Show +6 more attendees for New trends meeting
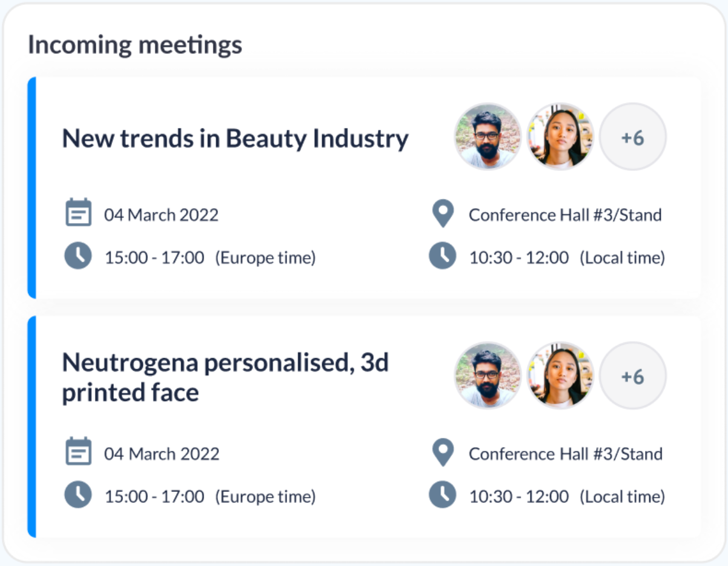The width and height of the screenshot is (728, 566). coord(633,137)
